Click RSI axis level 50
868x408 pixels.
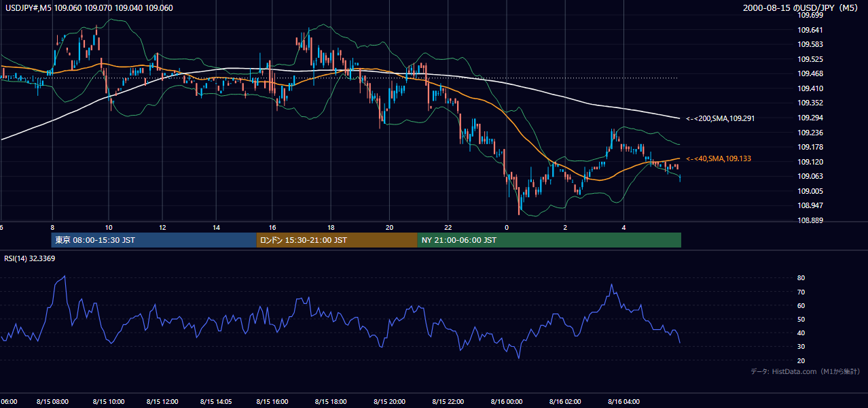click(801, 319)
